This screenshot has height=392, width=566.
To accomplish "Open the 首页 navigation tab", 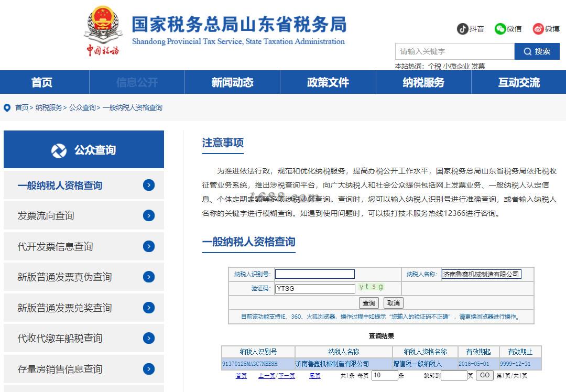I will coord(42,82).
